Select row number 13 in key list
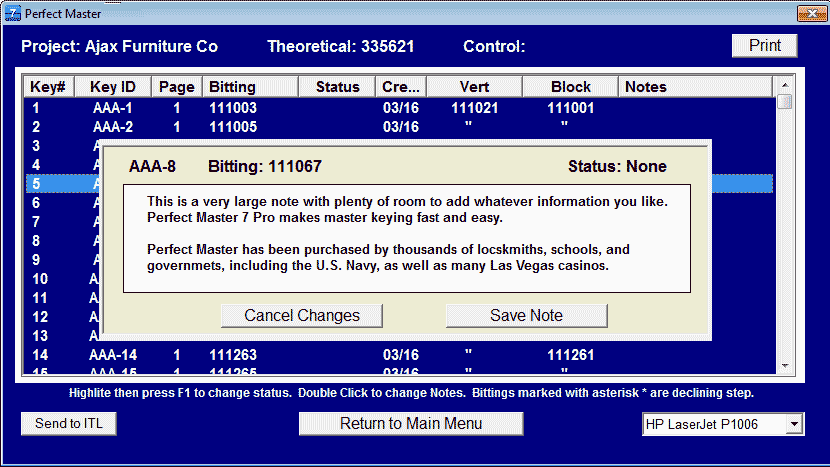Image resolution: width=830 pixels, height=467 pixels. pos(40,336)
